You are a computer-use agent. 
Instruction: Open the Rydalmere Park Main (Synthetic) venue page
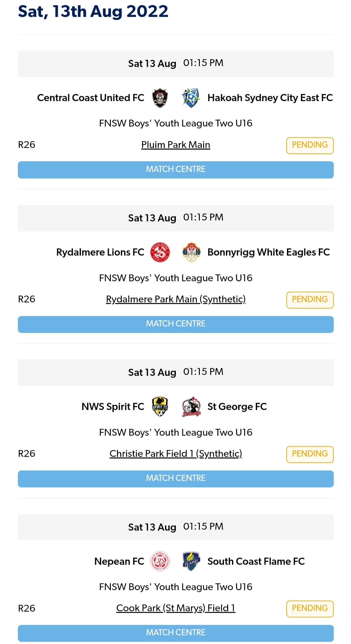pyautogui.click(x=175, y=299)
